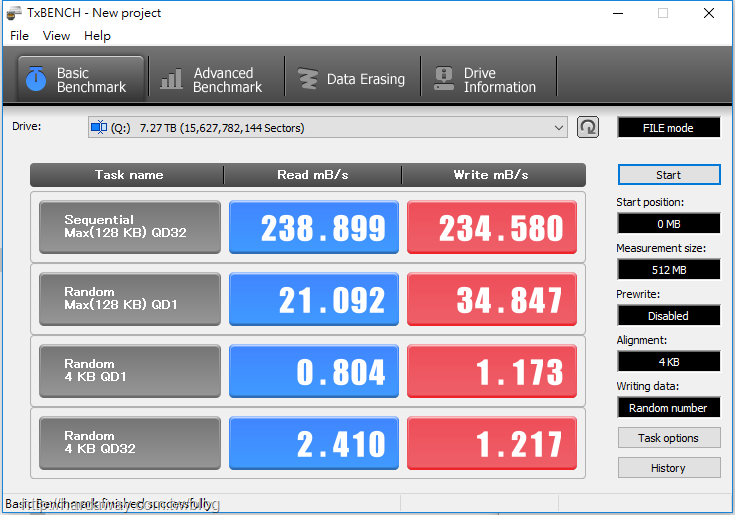Open the View menu
Screen dimensions: 735x515
coord(56,36)
